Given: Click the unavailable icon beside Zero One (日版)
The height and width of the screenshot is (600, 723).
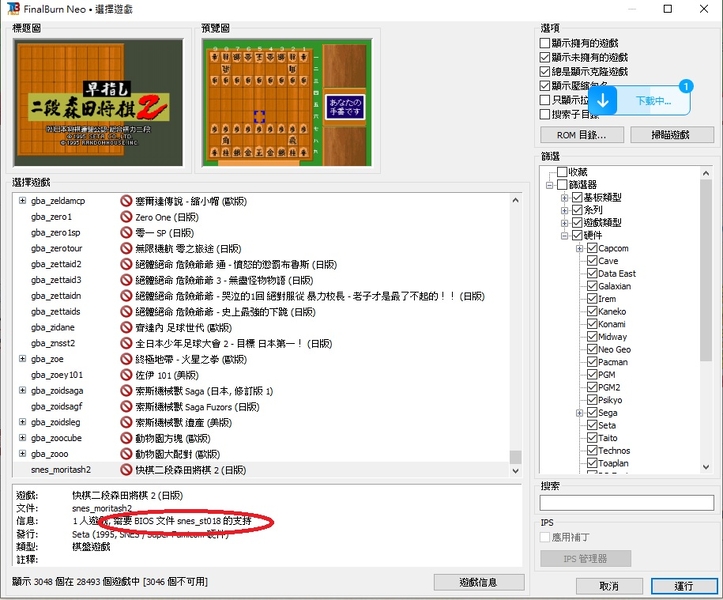Looking at the screenshot, I should 126,217.
